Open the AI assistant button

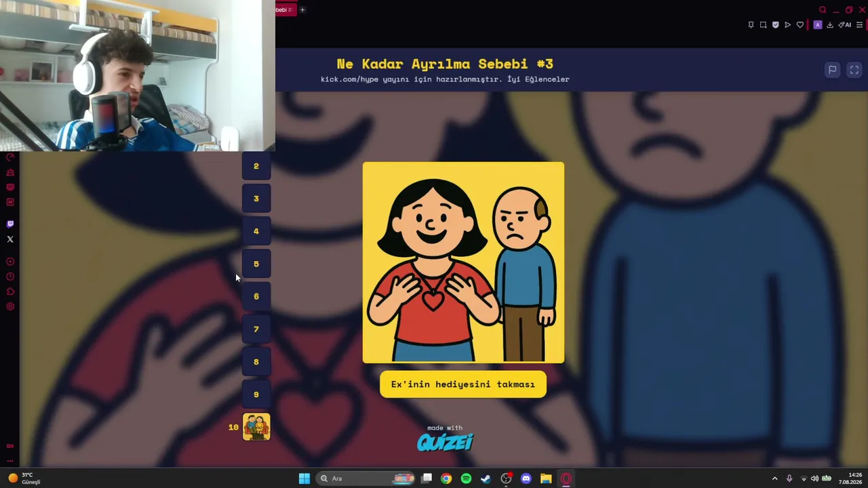tap(845, 25)
